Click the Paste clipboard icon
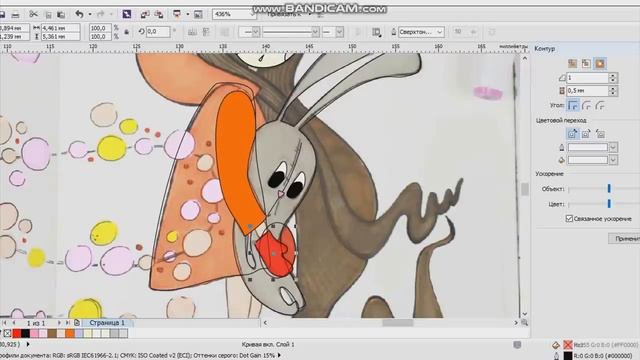 (x=61, y=15)
